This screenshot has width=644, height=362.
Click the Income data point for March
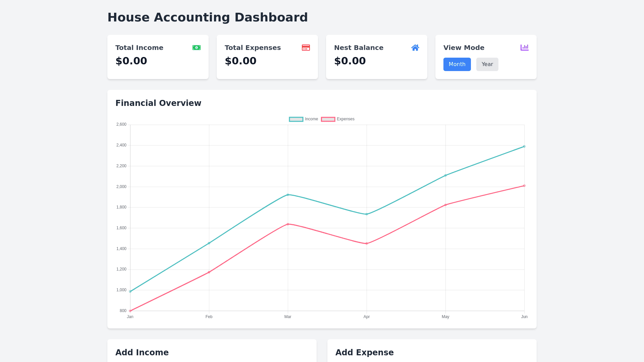pos(288,195)
